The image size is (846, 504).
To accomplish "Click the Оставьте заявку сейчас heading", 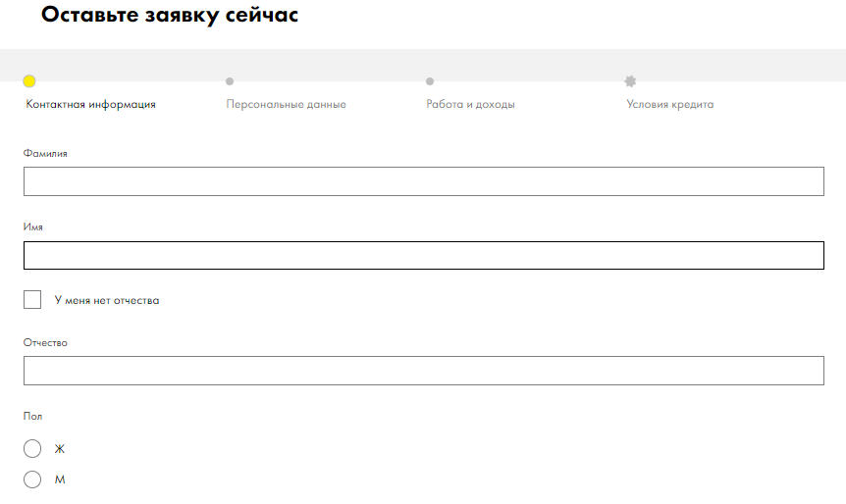I will (170, 16).
